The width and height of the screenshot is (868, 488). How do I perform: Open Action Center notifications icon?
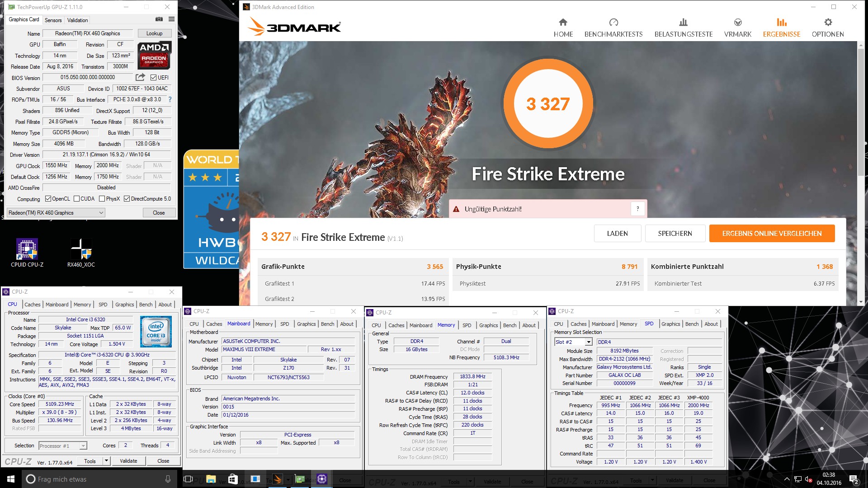pos(854,479)
